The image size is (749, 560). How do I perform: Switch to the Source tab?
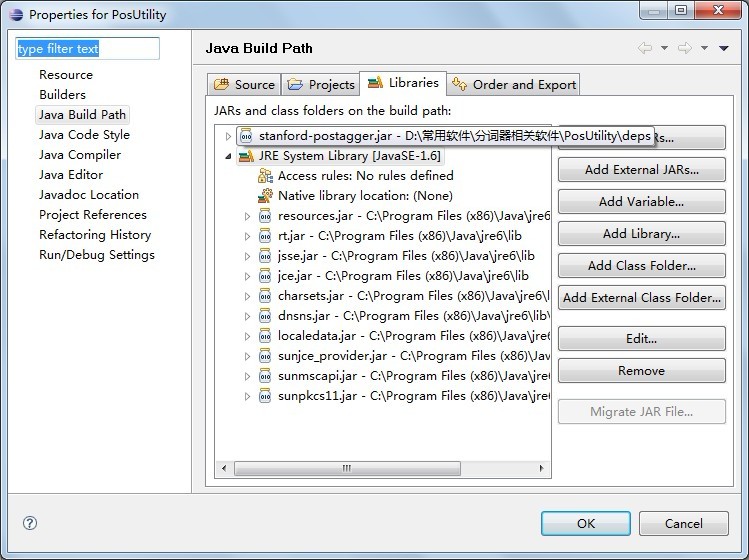(x=245, y=85)
